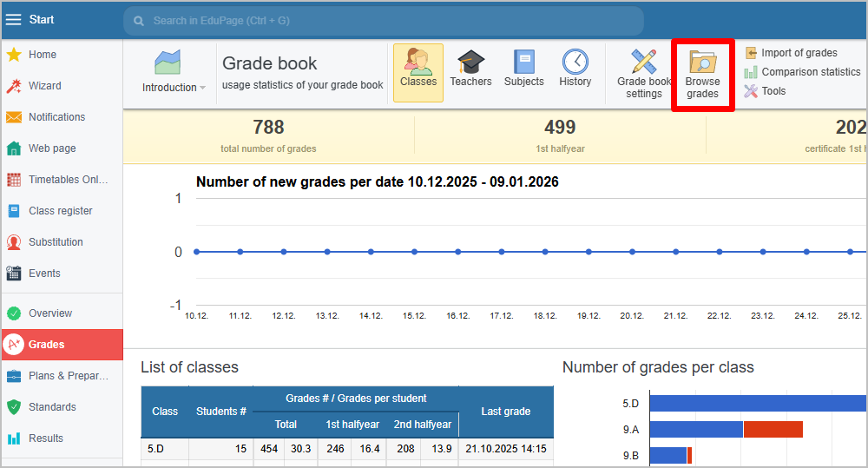Open the Start hamburger menu
Viewport: 868px width, 468px height.
pos(14,20)
